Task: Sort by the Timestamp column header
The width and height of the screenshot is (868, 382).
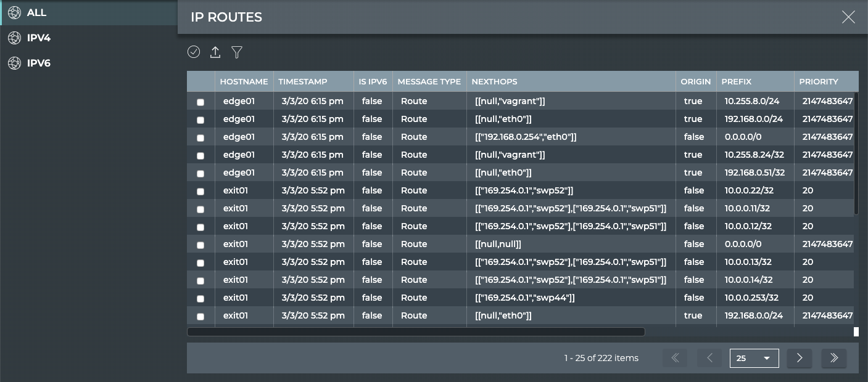Action: pos(303,81)
